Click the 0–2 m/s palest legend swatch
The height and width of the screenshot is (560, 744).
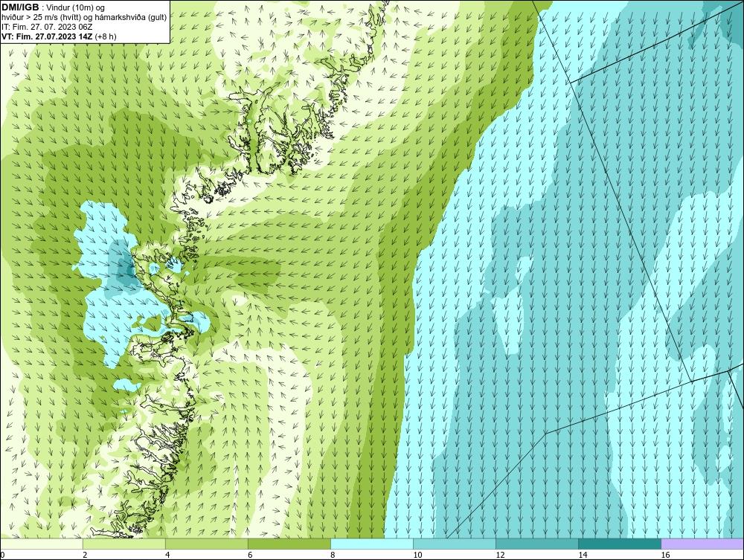[42, 544]
